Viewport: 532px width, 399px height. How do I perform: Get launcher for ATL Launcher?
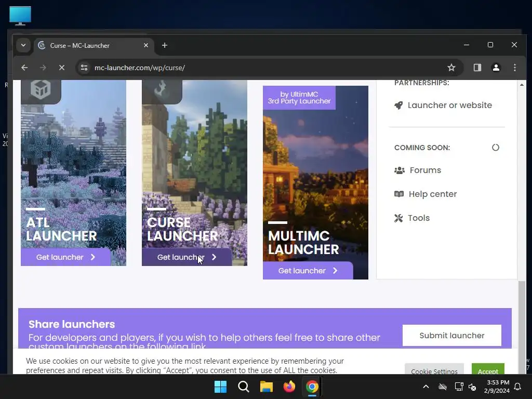(x=66, y=257)
